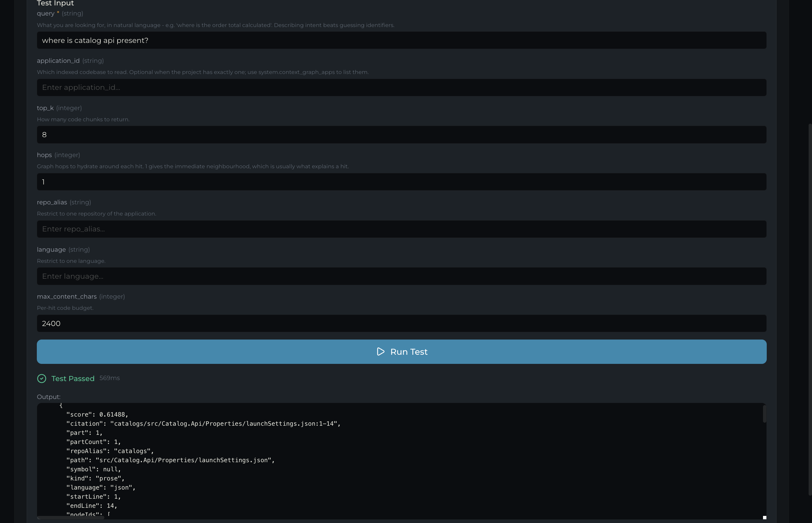Click the "citation" line in output
Viewport: 812px width, 523px height.
coord(203,423)
